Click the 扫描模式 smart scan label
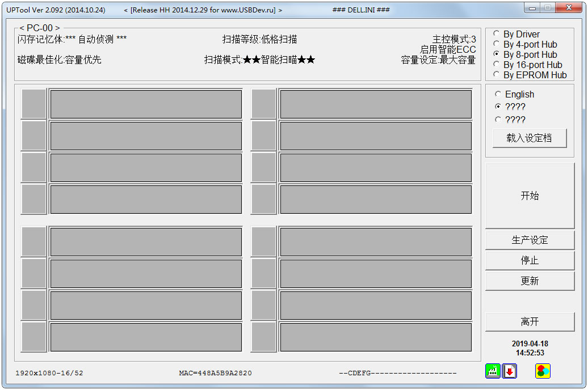The image size is (588, 390). tap(259, 60)
